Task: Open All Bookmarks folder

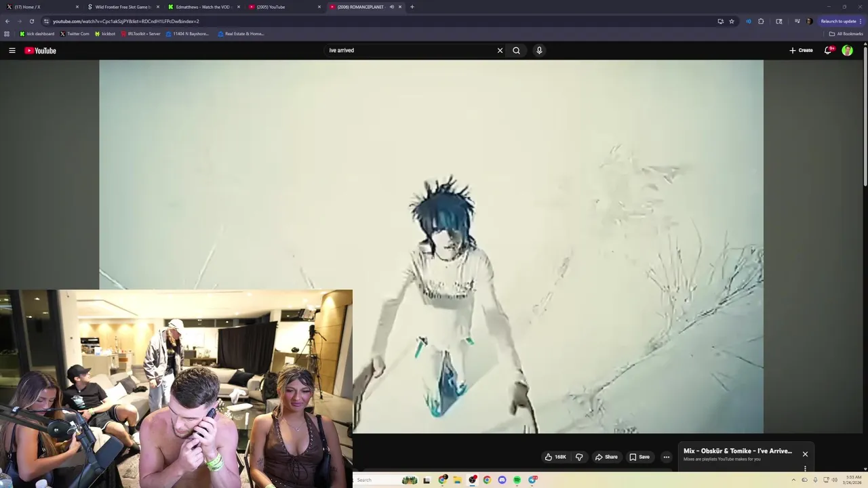Action: pyautogui.click(x=846, y=33)
